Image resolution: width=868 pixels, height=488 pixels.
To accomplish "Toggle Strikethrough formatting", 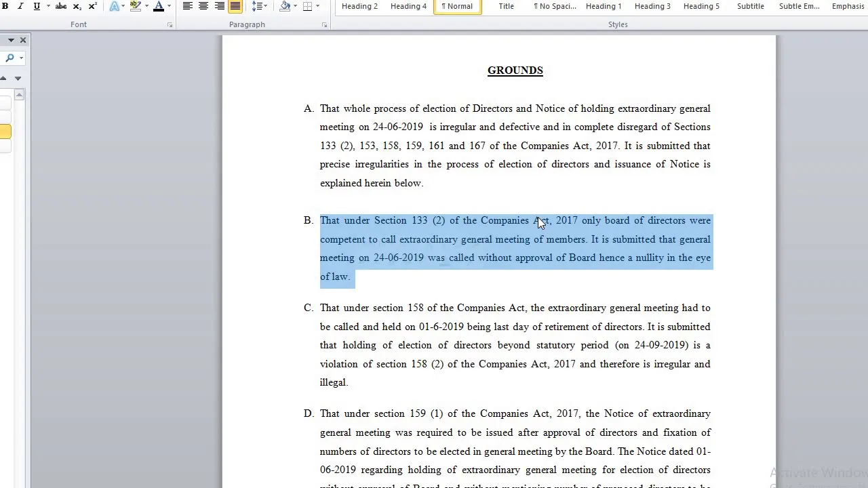I will point(61,6).
